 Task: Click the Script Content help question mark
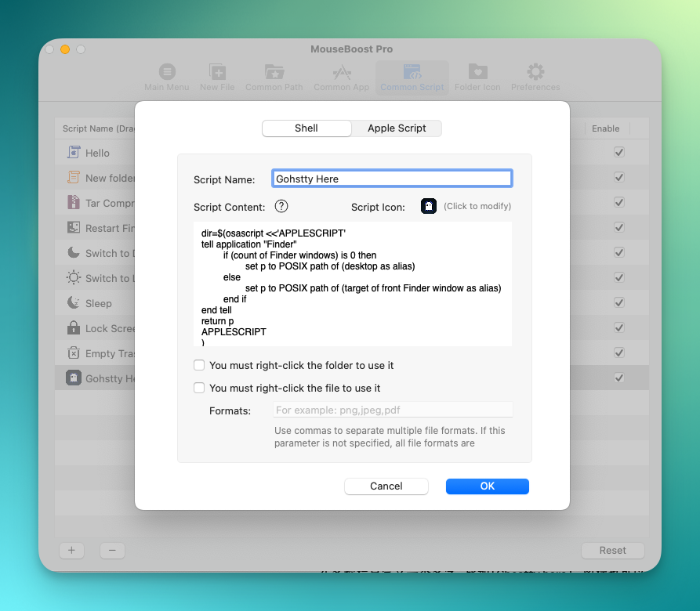pyautogui.click(x=281, y=207)
